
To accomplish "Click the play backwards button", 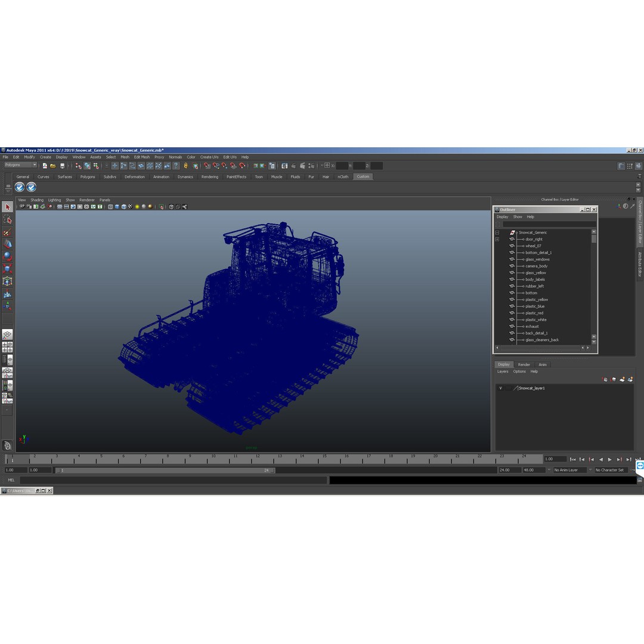I will [600, 460].
